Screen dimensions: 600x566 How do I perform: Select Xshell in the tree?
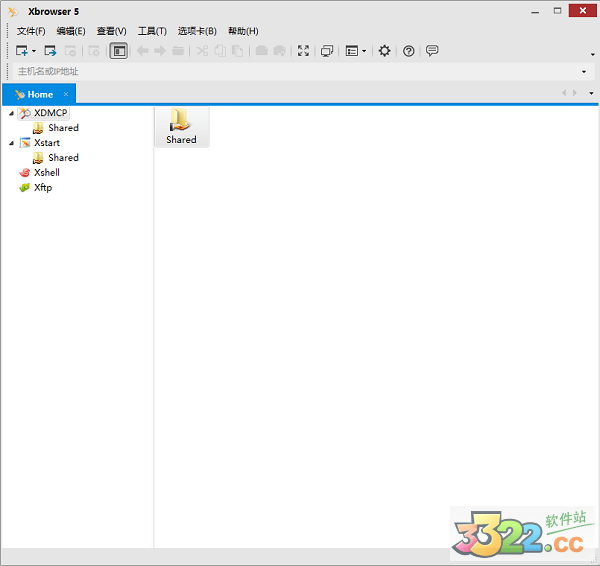(47, 173)
